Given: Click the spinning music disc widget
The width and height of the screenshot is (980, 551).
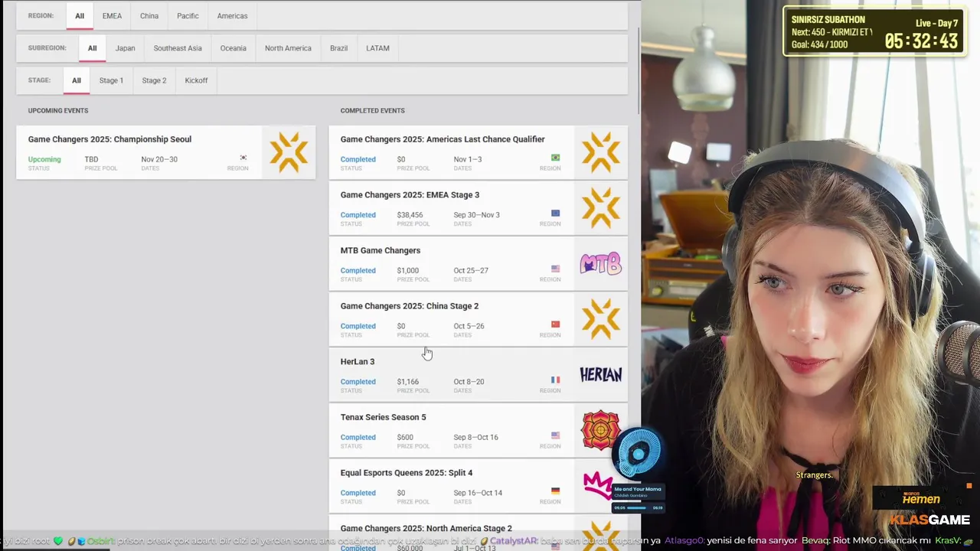Looking at the screenshot, I should click(639, 452).
